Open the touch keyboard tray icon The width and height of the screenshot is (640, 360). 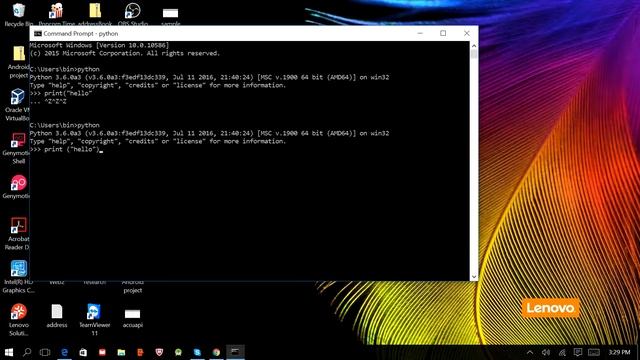point(594,352)
